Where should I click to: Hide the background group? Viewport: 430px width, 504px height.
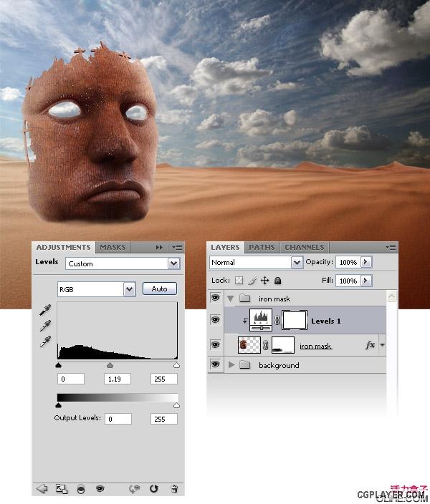(x=215, y=364)
